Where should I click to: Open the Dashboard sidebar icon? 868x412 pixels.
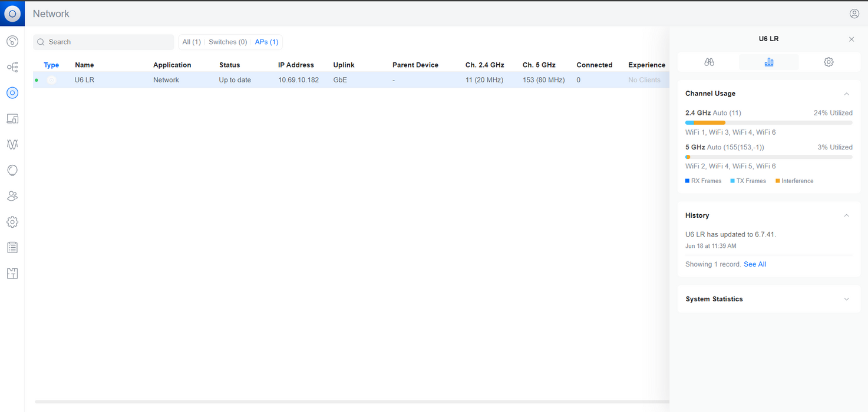tap(12, 41)
